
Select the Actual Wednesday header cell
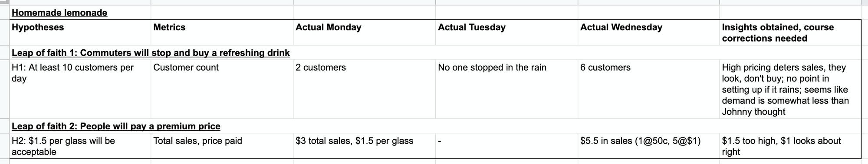tap(648, 32)
